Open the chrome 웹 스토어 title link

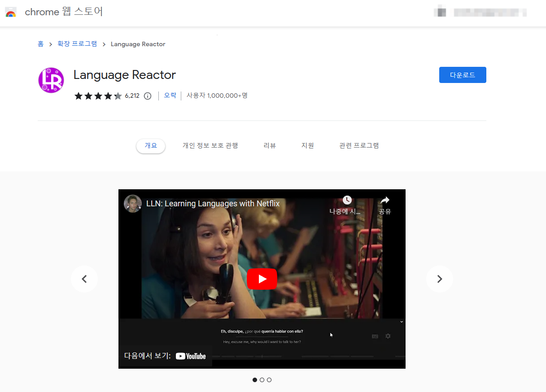click(x=64, y=12)
